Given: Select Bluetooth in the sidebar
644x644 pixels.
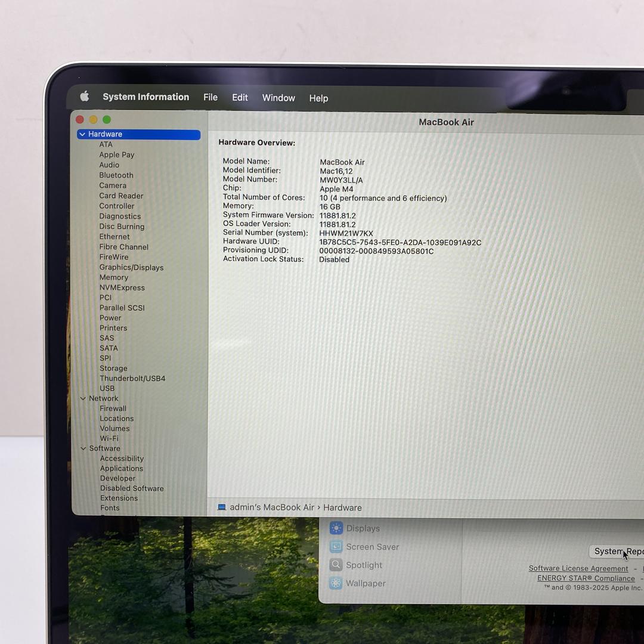Looking at the screenshot, I should coord(116,175).
